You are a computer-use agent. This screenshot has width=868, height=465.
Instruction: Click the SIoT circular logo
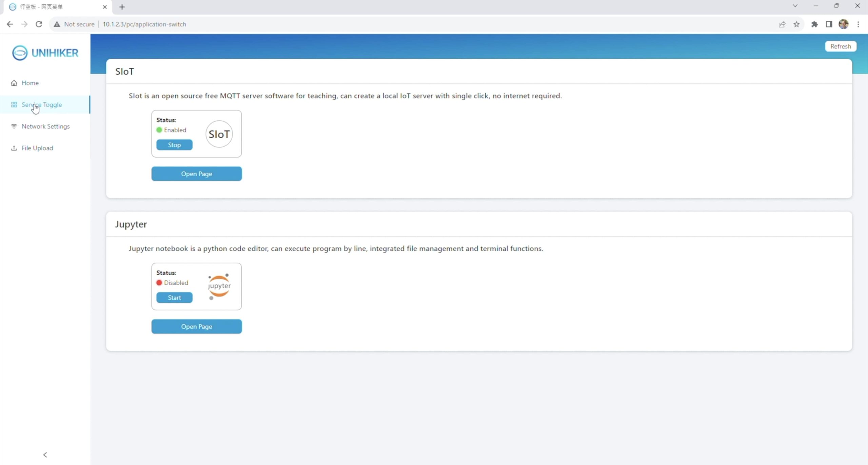click(x=219, y=134)
